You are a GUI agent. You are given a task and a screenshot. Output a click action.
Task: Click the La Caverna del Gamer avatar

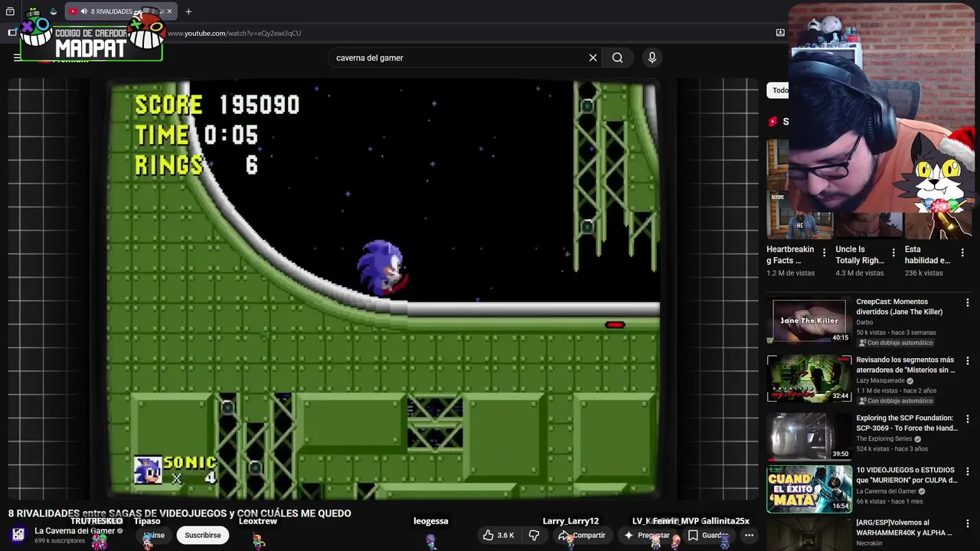[18, 534]
